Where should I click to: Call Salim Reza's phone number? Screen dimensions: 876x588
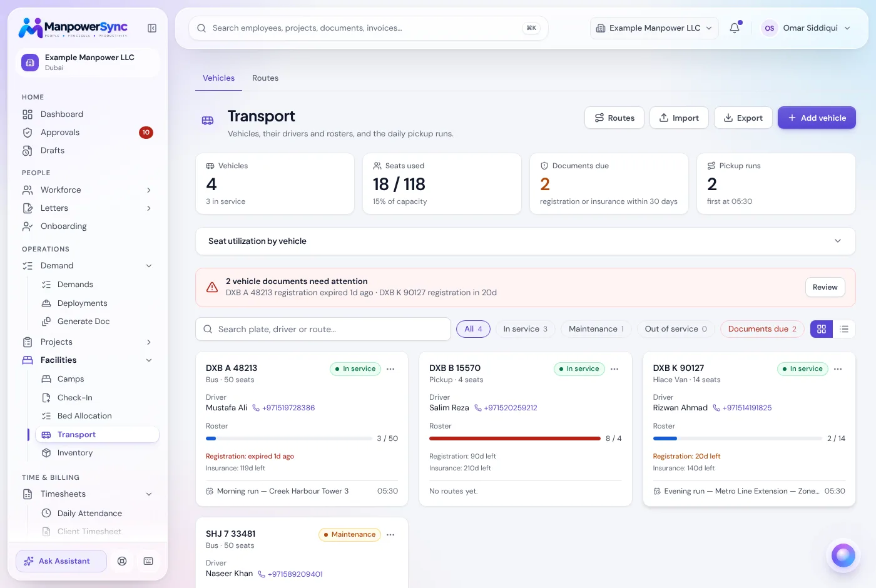tap(506, 408)
